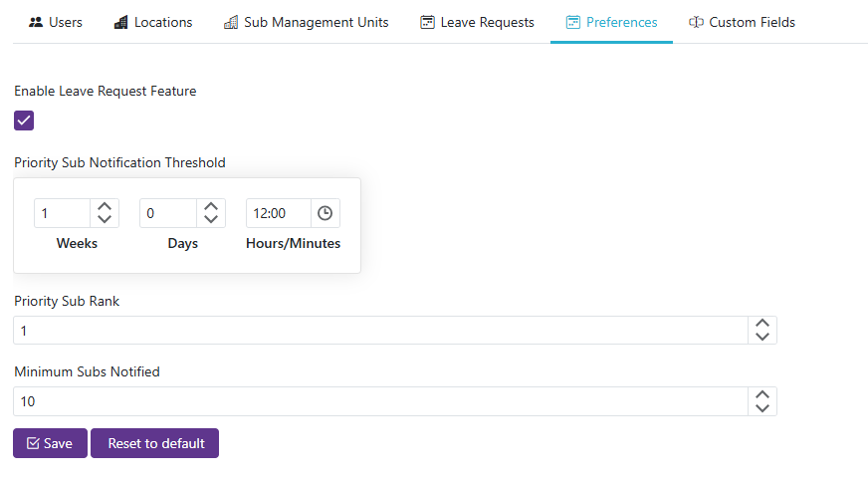This screenshot has width=868, height=483.
Task: Switch to the Leave Requests tab
Action: pyautogui.click(x=487, y=22)
